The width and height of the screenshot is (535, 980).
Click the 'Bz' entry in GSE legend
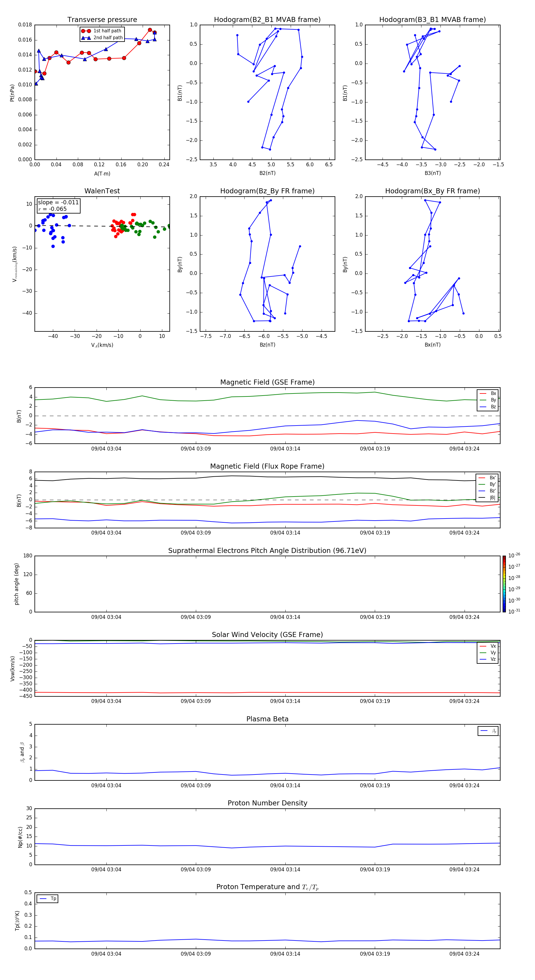(488, 407)
